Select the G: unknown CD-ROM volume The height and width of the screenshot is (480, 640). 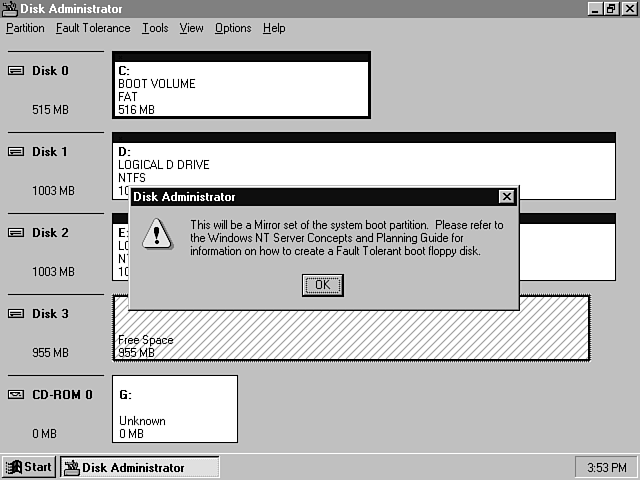pos(174,408)
